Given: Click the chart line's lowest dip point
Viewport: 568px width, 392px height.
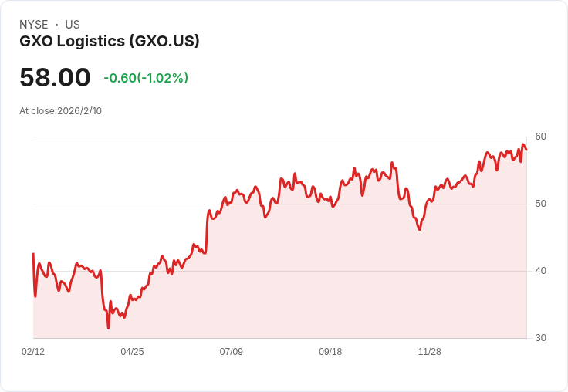Looking at the screenshot, I should (108, 328).
